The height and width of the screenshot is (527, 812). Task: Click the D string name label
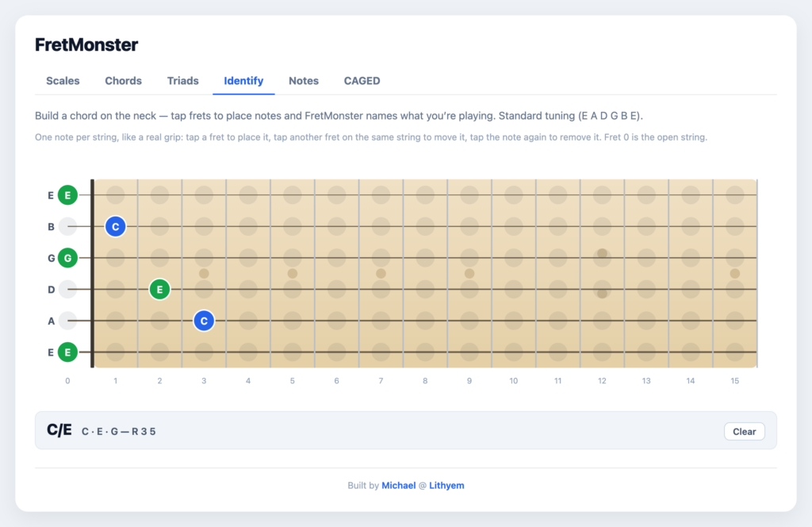click(x=51, y=290)
